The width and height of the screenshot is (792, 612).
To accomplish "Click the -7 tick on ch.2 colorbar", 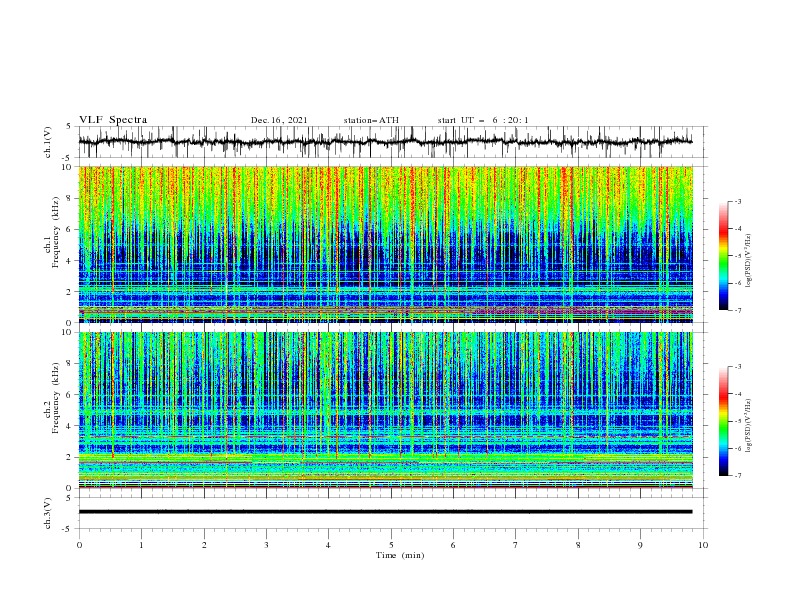I will (737, 476).
